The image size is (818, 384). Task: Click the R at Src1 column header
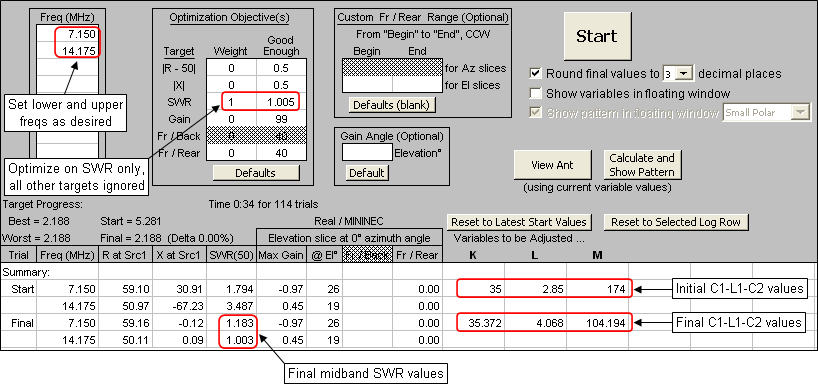pyautogui.click(x=125, y=255)
